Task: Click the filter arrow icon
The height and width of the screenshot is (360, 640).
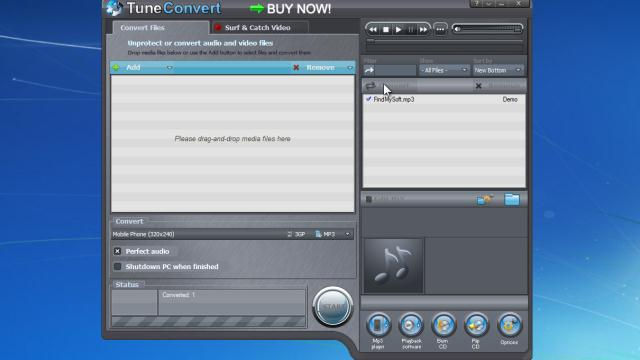Action: pos(369,70)
